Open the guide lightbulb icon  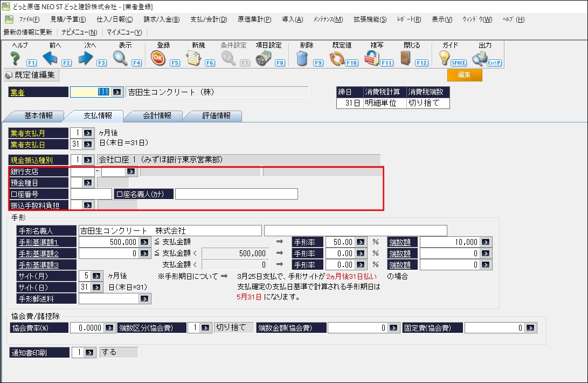tap(445, 58)
